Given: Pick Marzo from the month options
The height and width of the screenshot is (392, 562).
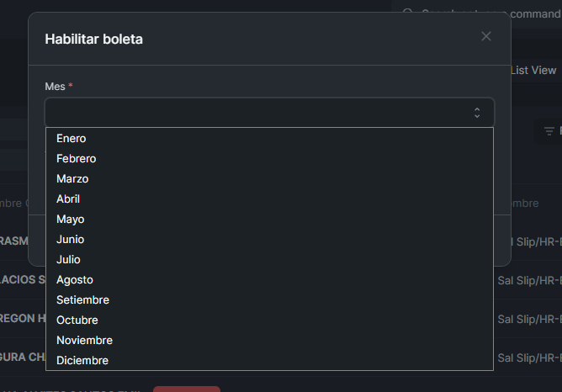Looking at the screenshot, I should pyautogui.click(x=72, y=179).
